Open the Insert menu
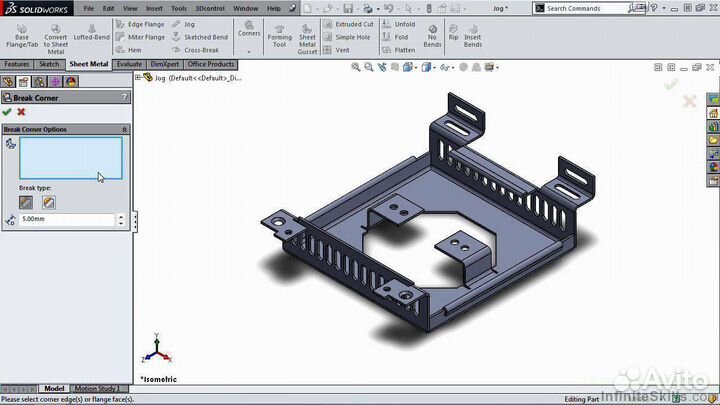720x405 pixels. click(153, 7)
